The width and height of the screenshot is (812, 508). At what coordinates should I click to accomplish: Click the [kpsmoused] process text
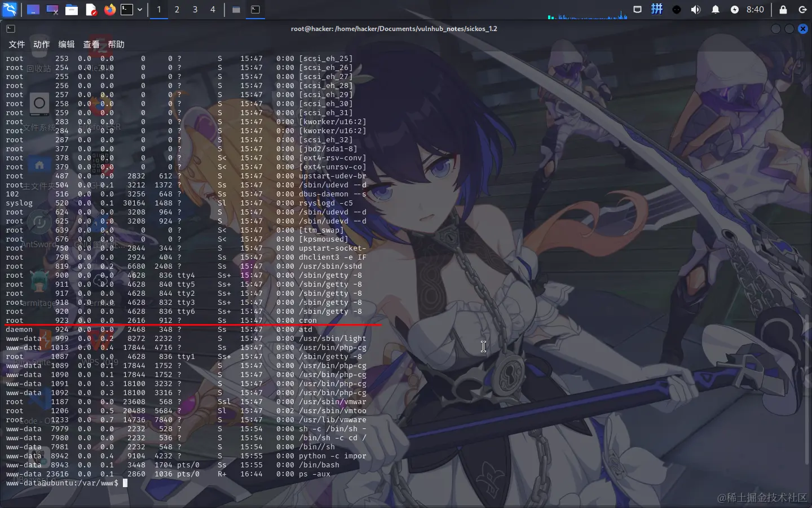pos(324,239)
